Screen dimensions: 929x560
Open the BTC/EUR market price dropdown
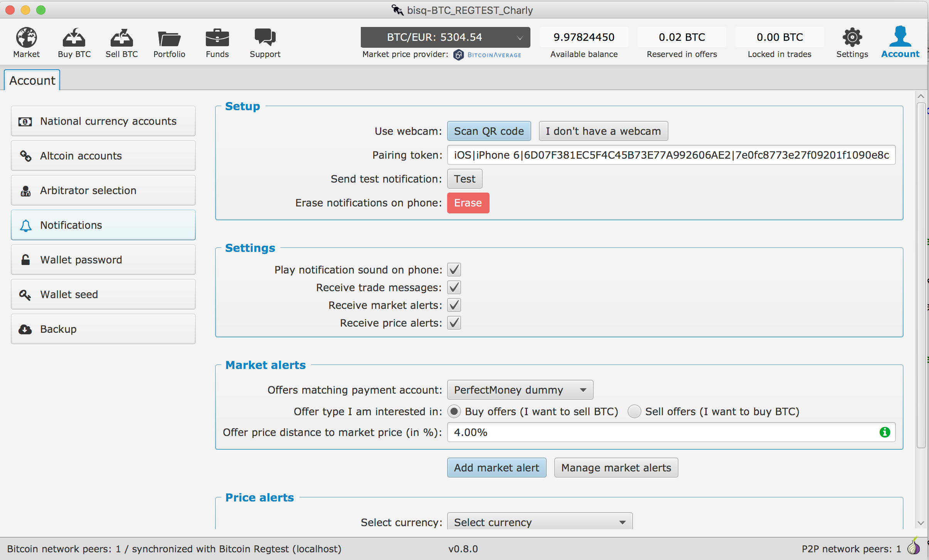(x=445, y=37)
